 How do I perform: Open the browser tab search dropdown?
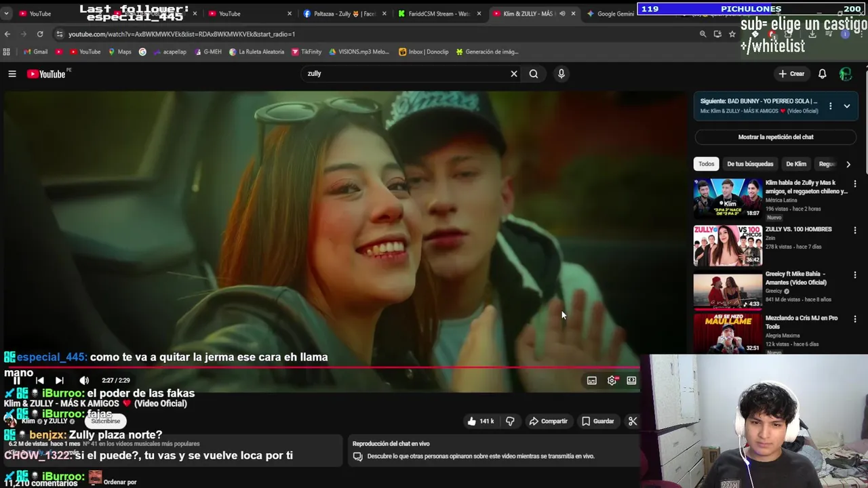(x=6, y=14)
